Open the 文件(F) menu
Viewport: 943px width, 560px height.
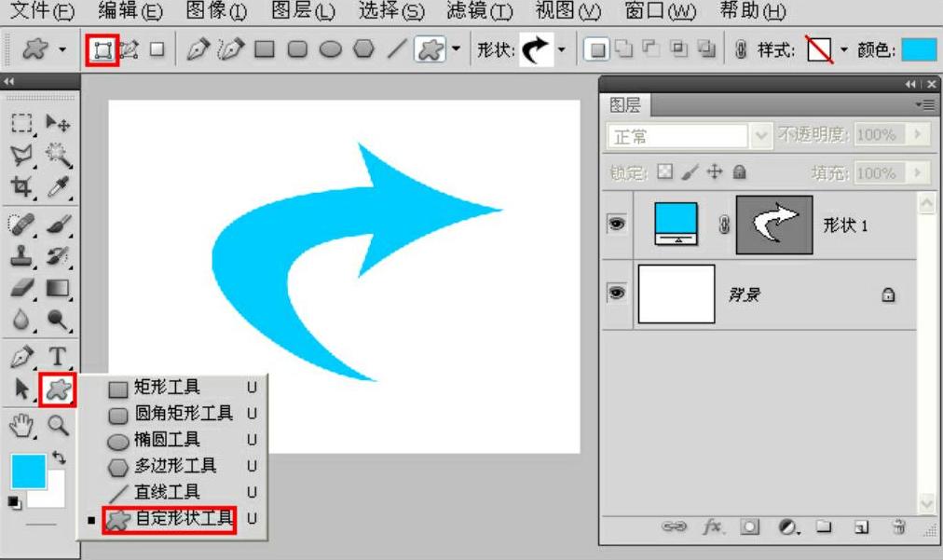point(42,11)
